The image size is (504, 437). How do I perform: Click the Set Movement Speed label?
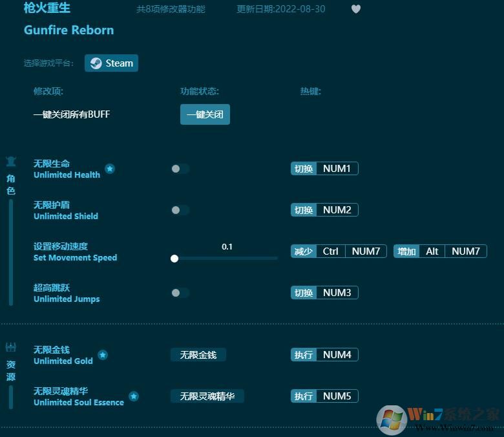click(75, 257)
